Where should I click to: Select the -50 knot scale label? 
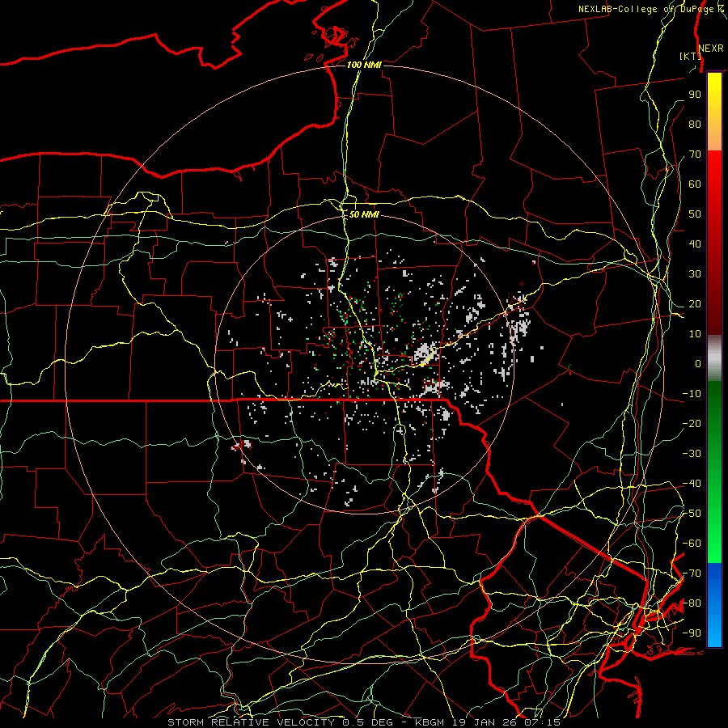[692, 514]
